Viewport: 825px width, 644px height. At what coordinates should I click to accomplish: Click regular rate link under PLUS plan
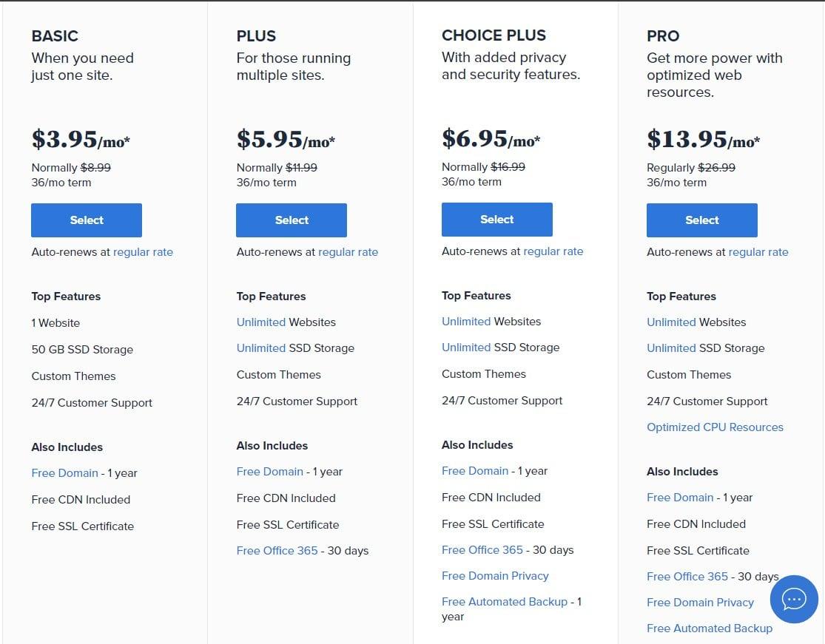(x=348, y=251)
